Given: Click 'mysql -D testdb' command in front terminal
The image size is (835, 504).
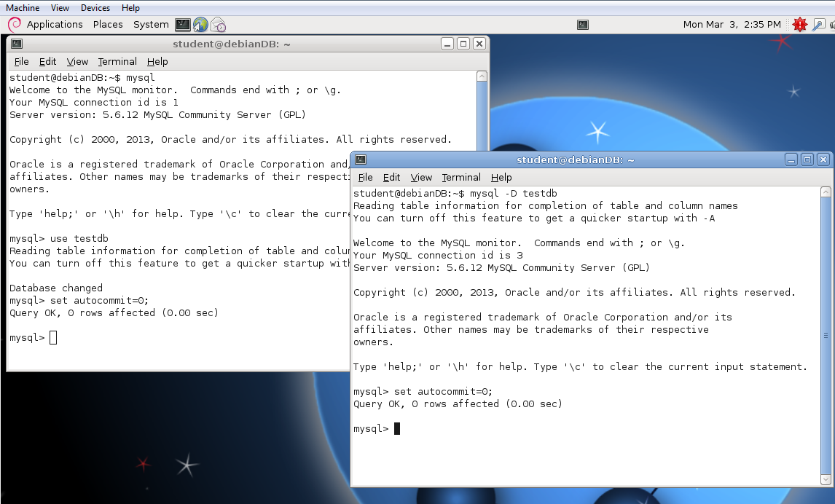Looking at the screenshot, I should tap(514, 193).
